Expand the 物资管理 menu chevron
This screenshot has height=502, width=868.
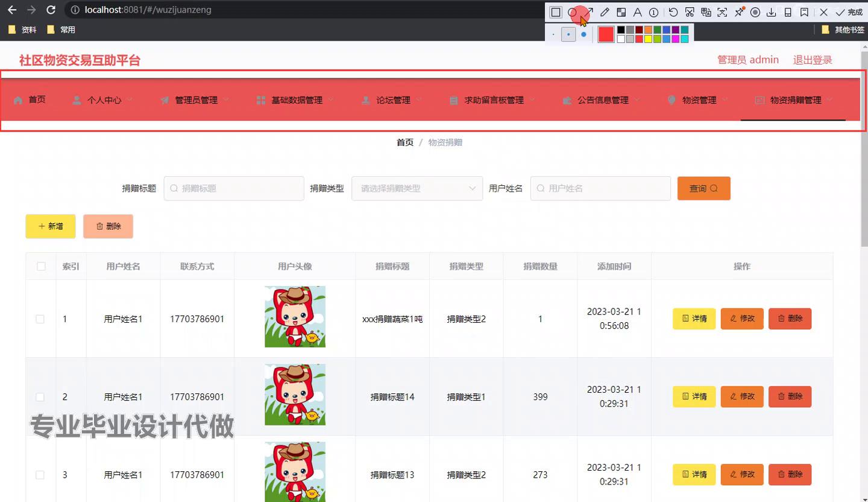click(725, 100)
